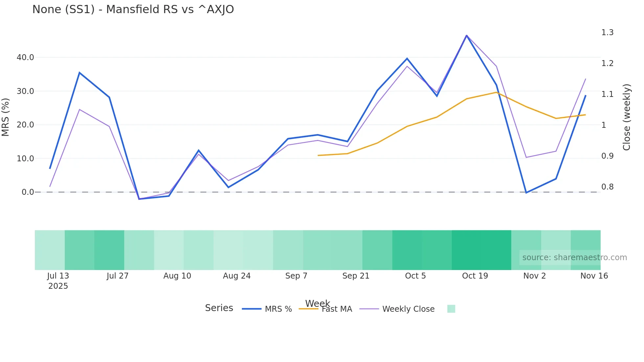Toggle the Fast MA legend series
644x362 pixels.
click(x=337, y=309)
